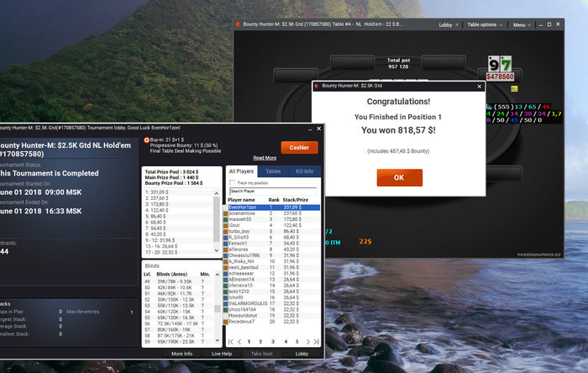The width and height of the screenshot is (588, 373).
Task: Select player RecedevusT row
Action: pos(272,321)
